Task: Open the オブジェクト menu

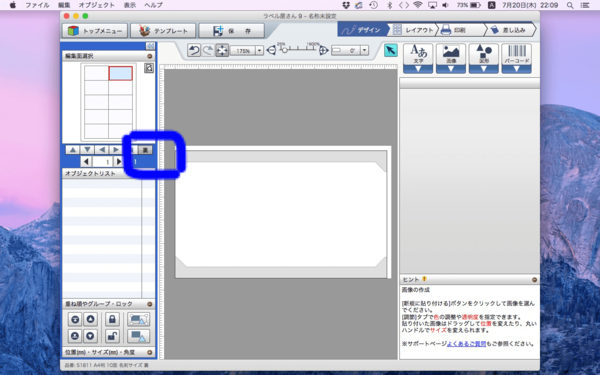Action: pos(96,5)
